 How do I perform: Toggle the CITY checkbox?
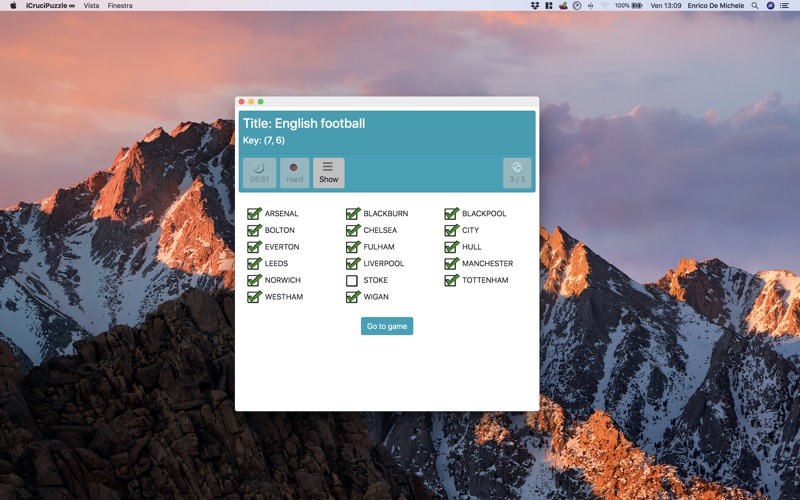451,230
